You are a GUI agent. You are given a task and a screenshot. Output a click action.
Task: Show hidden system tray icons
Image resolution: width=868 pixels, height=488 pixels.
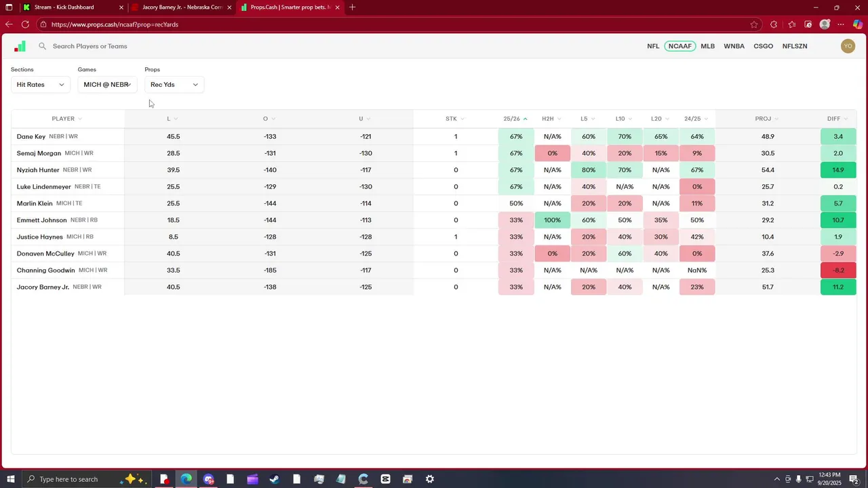pos(777,479)
